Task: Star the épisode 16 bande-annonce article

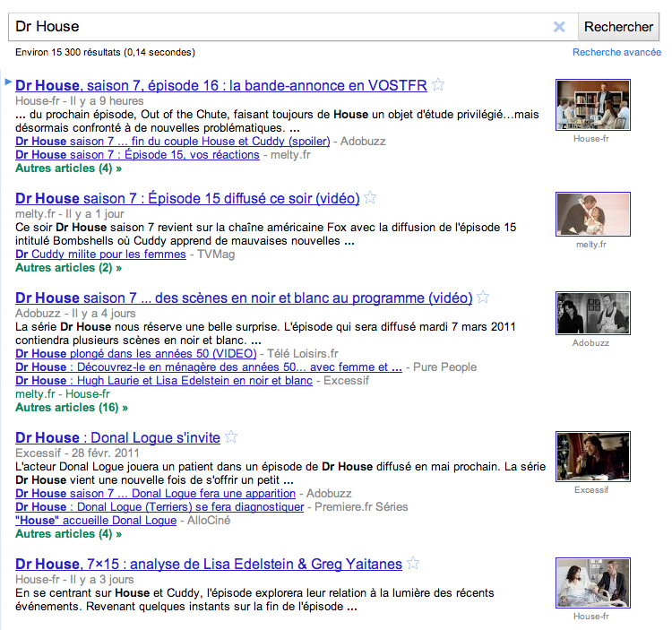Action: tap(438, 84)
